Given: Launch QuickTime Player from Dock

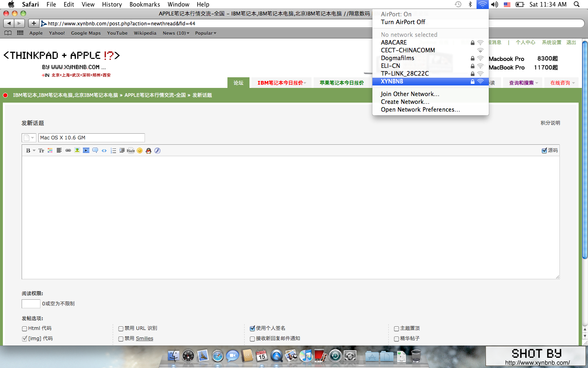Looking at the screenshot, I should click(276, 356).
